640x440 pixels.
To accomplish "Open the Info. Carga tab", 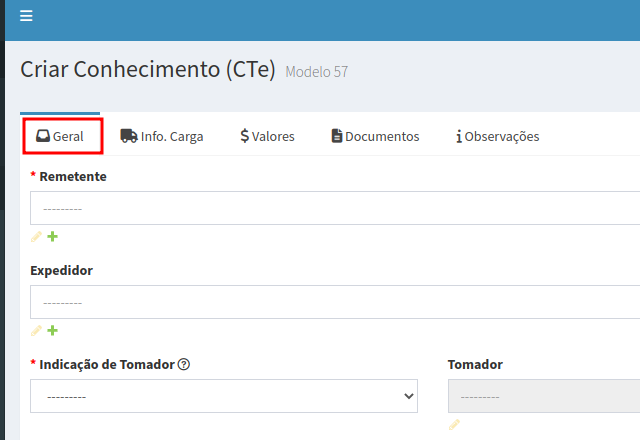I will [162, 136].
